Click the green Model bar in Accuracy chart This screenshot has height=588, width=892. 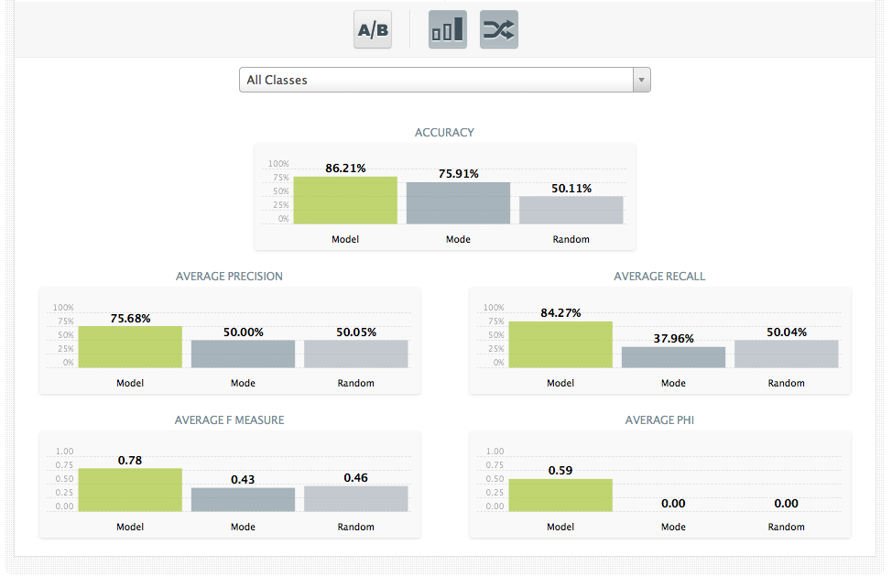click(x=345, y=201)
